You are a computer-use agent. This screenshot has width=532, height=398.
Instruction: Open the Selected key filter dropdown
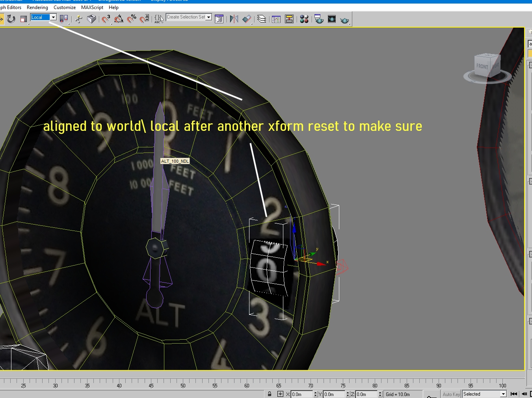(x=484, y=394)
